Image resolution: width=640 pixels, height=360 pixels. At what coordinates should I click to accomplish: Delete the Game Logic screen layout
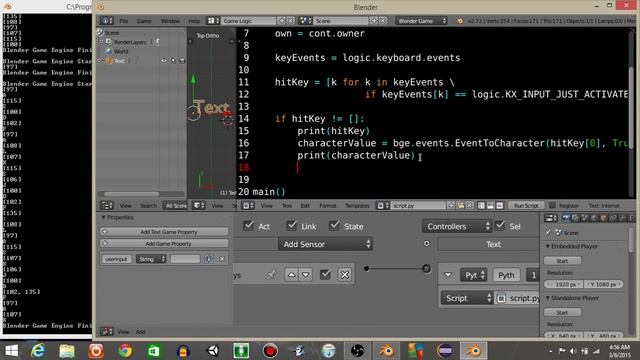(291, 20)
